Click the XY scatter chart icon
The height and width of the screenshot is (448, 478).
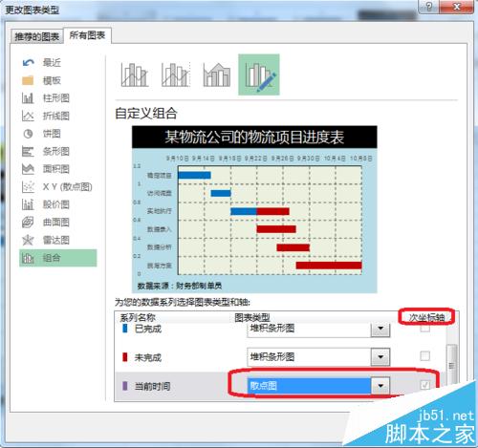(x=28, y=187)
